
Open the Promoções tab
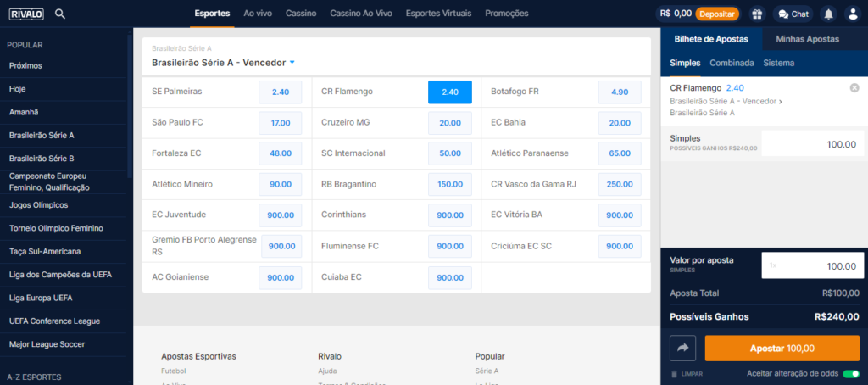(507, 14)
